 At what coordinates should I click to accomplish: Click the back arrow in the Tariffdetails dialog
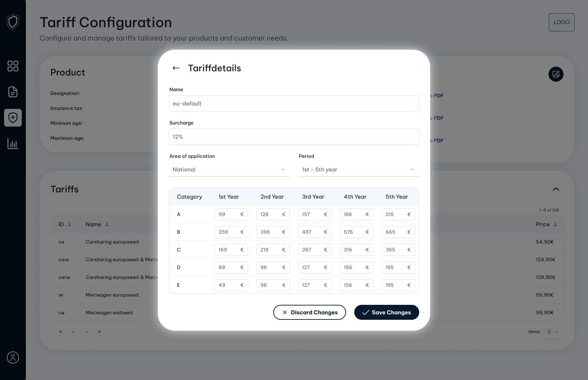pyautogui.click(x=176, y=68)
